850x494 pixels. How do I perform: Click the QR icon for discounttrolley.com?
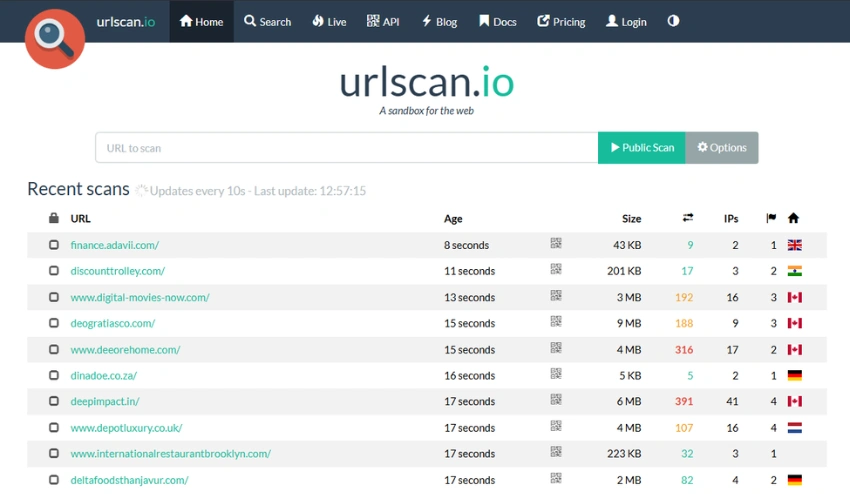[x=556, y=269]
